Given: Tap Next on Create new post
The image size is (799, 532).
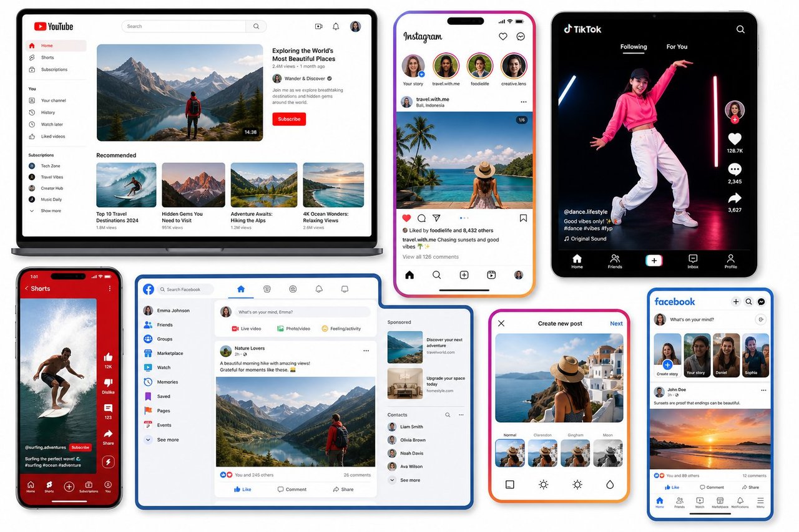Looking at the screenshot, I should click(x=616, y=324).
